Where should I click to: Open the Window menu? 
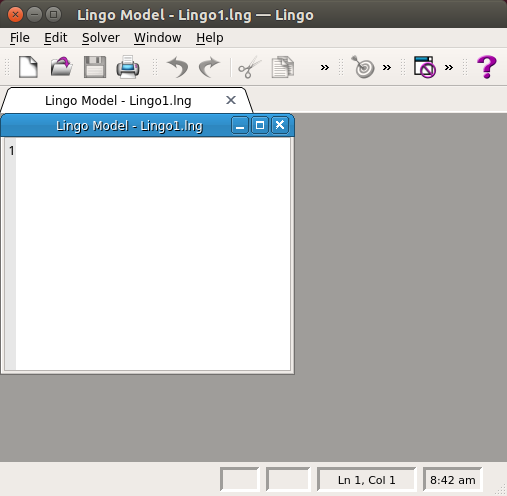[x=158, y=38]
